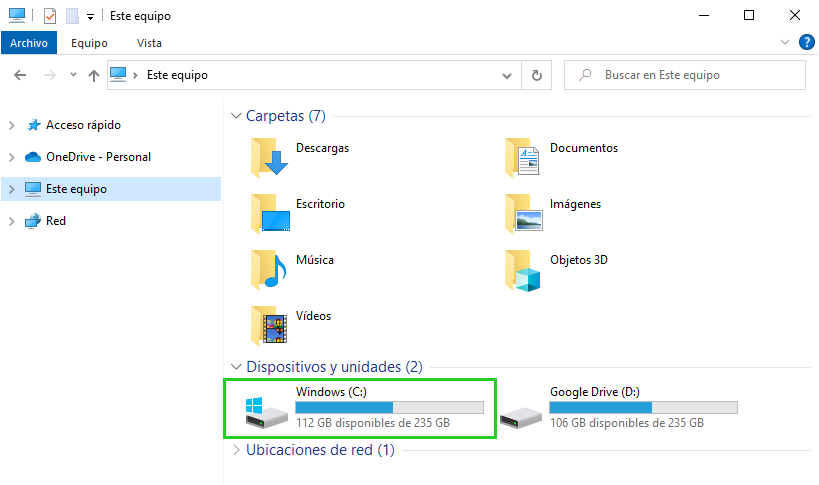Select the Escritorio folder icon
This screenshot has height=485, width=819.
coord(270,213)
